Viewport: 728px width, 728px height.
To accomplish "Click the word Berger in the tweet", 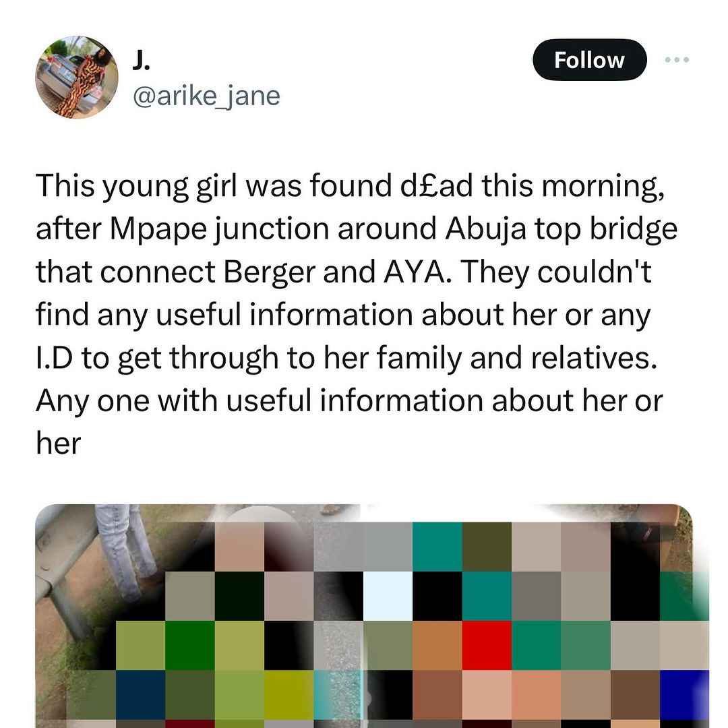I will pyautogui.click(x=269, y=272).
